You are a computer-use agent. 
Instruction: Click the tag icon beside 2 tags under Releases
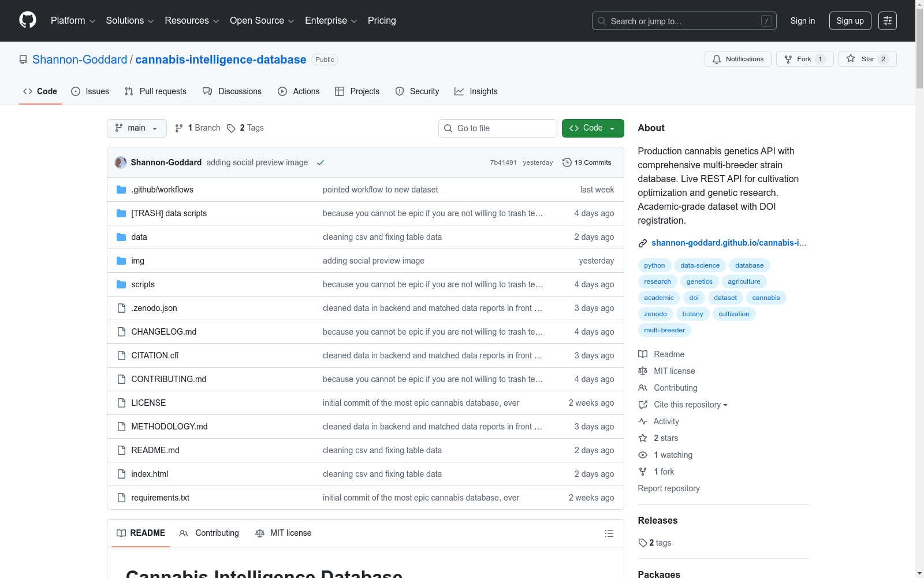[x=643, y=543]
